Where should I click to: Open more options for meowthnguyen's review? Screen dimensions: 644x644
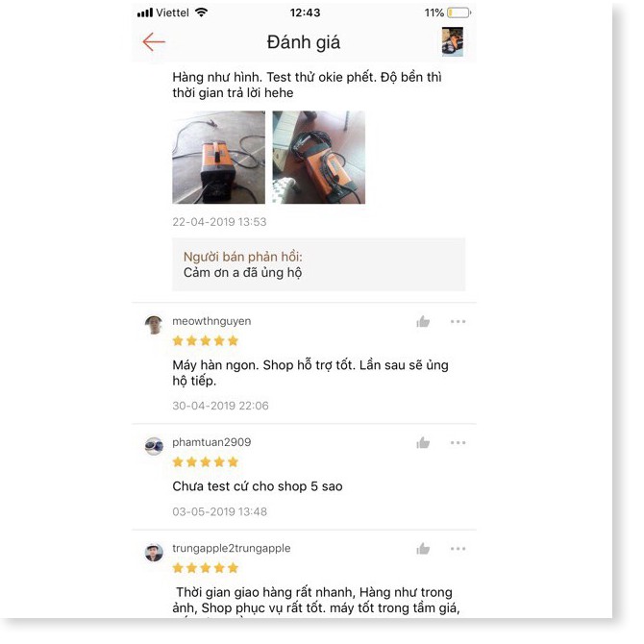coord(458,322)
